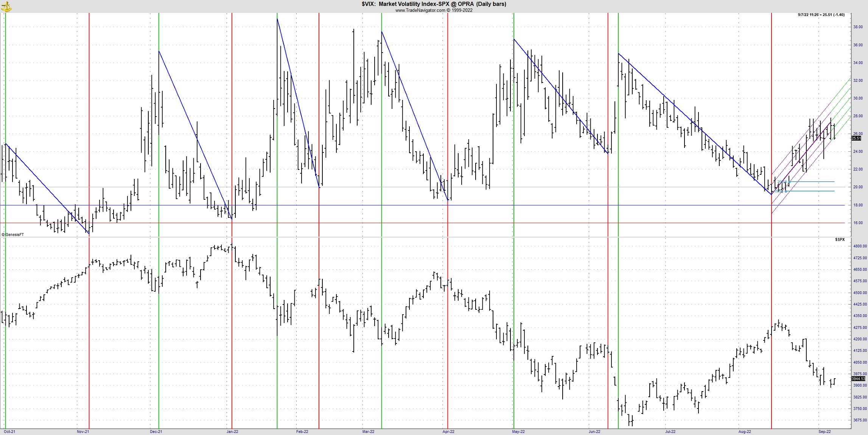Click the 4275.00 SPX price axis label
This screenshot has width=868, height=435.
(860, 328)
